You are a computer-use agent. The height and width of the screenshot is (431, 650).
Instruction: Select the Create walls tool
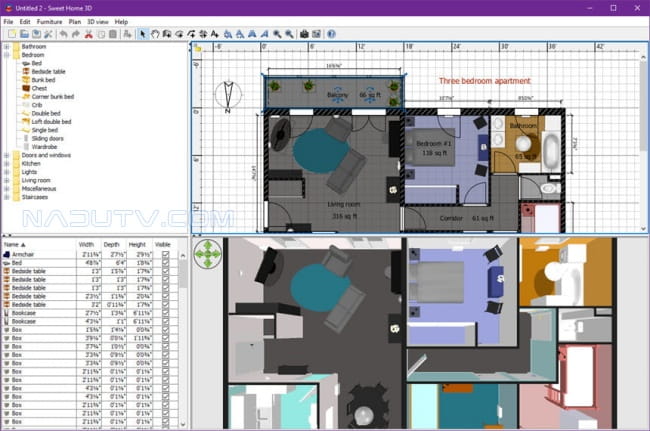point(167,34)
